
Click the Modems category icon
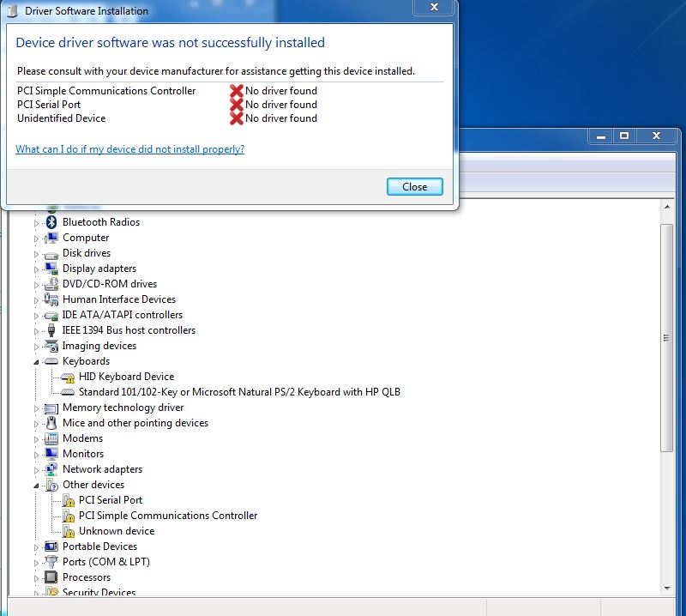point(50,438)
